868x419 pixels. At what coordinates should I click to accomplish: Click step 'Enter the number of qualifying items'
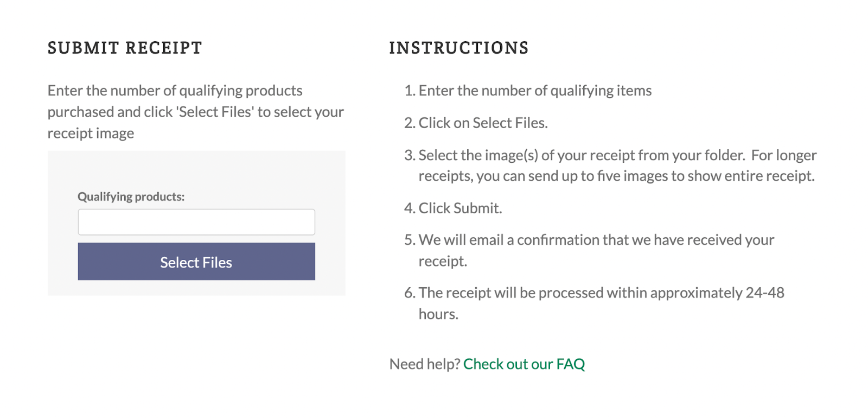(535, 90)
